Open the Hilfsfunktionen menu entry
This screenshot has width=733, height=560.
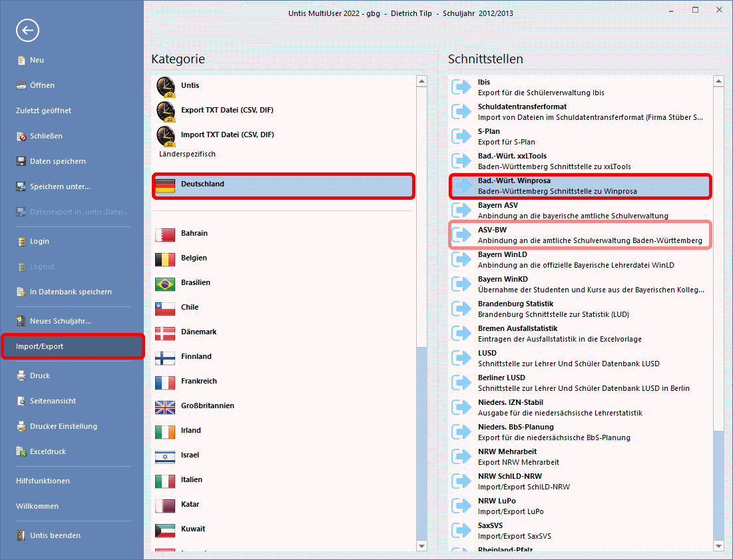[x=43, y=481]
